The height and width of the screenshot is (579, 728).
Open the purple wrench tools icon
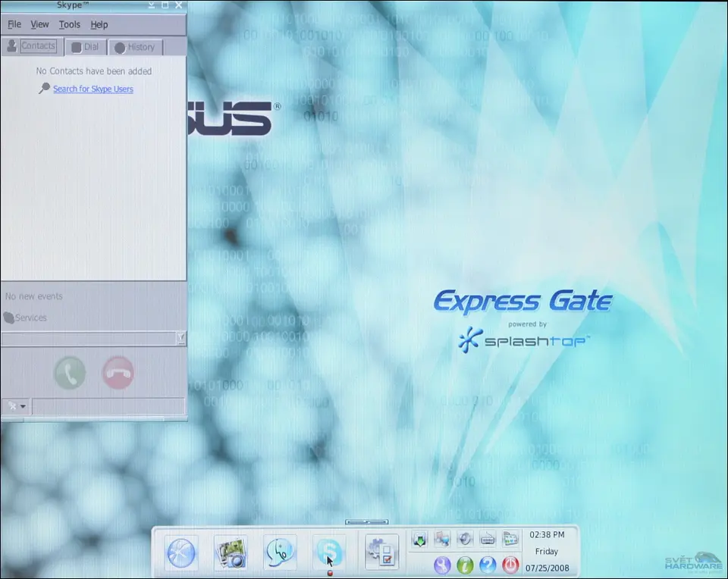[442, 565]
